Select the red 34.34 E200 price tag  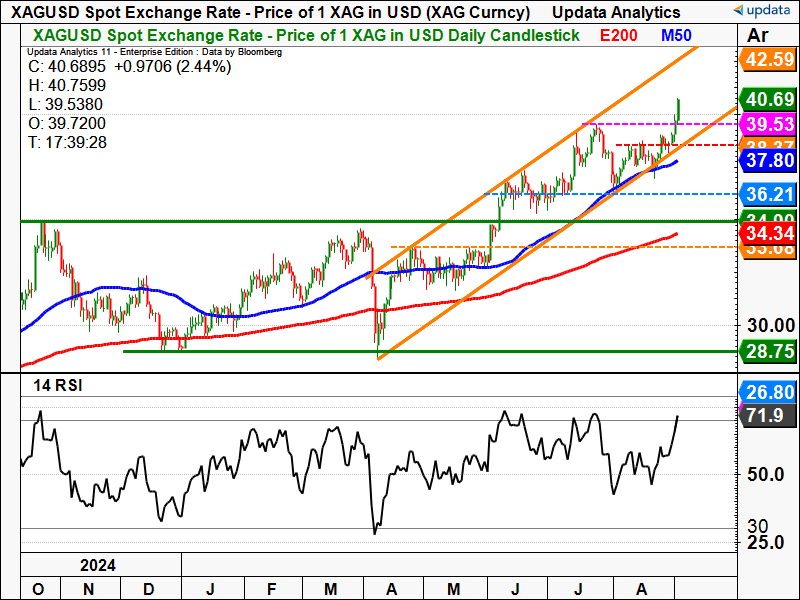768,233
